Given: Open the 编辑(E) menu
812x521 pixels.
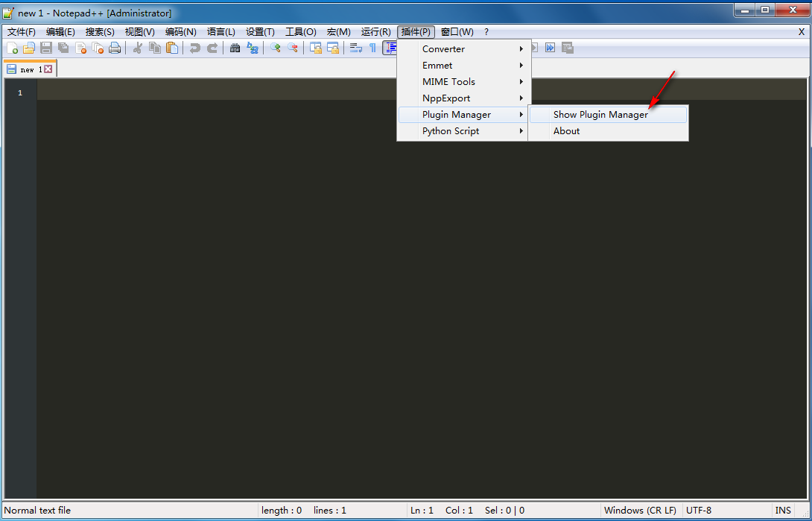Looking at the screenshot, I should click(x=60, y=32).
